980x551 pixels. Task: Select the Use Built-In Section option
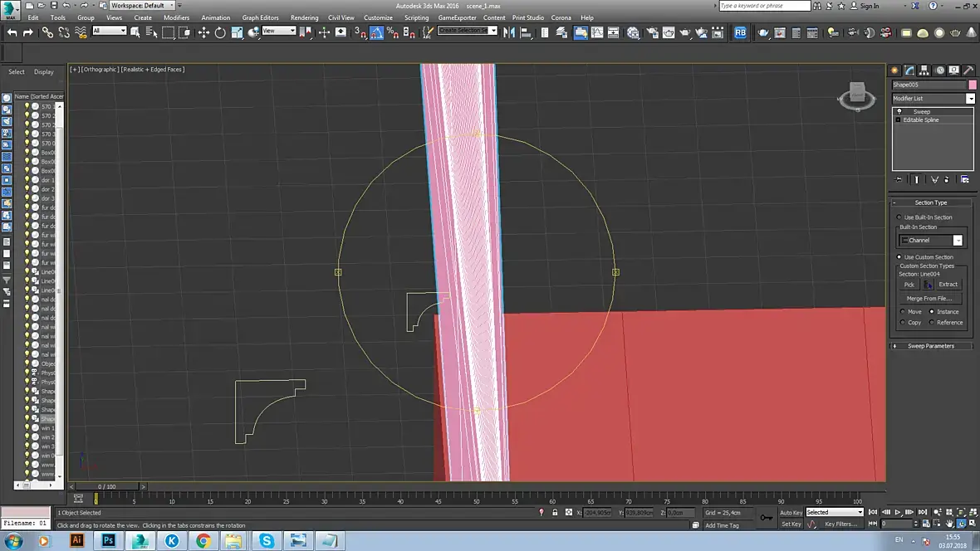(899, 217)
